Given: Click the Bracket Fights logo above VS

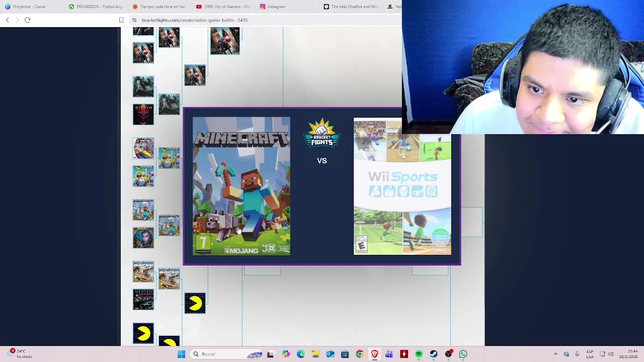Looking at the screenshot, I should point(321,133).
